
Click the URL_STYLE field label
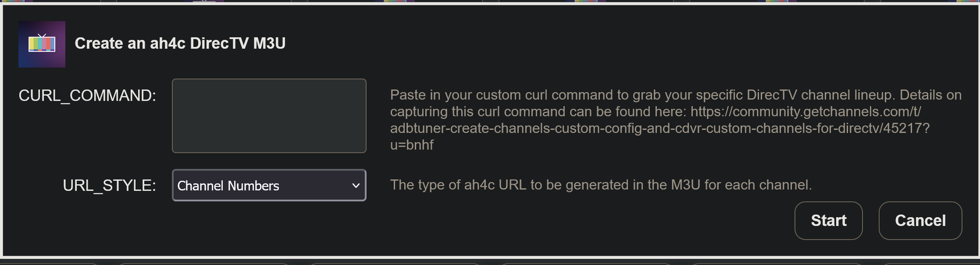coord(109,186)
